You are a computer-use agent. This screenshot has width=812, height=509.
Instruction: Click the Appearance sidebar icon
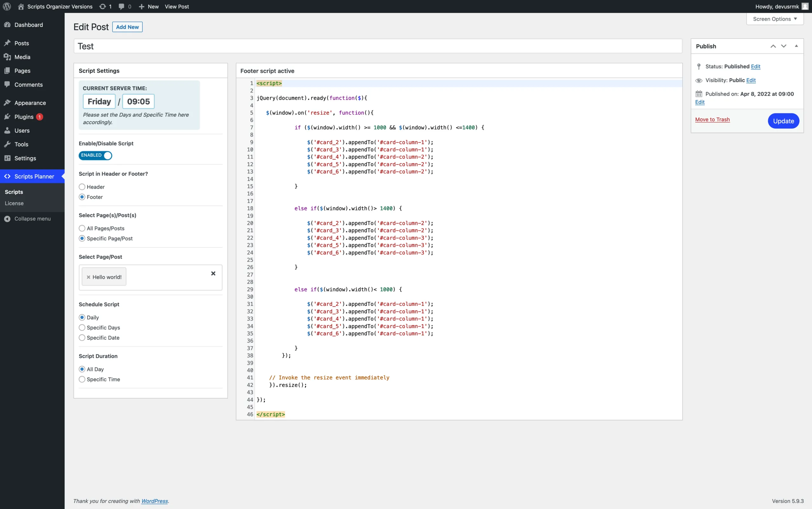click(x=7, y=103)
